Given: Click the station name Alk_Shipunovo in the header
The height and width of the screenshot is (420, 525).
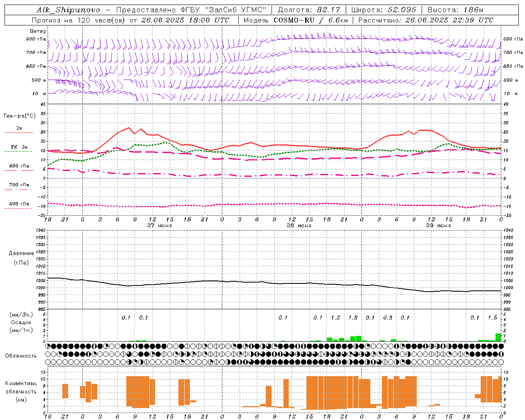Looking at the screenshot, I should [68, 10].
